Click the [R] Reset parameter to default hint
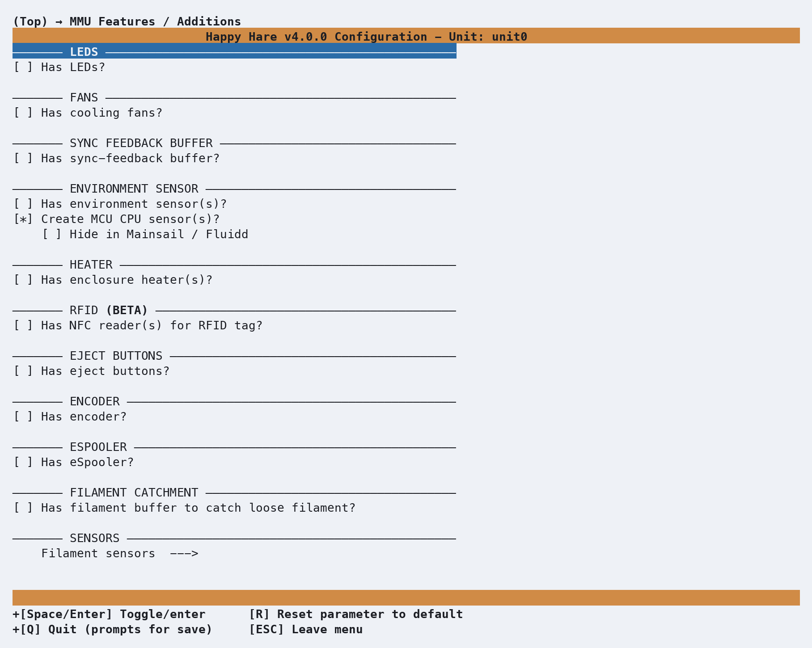Image resolution: width=812 pixels, height=648 pixels. click(356, 614)
